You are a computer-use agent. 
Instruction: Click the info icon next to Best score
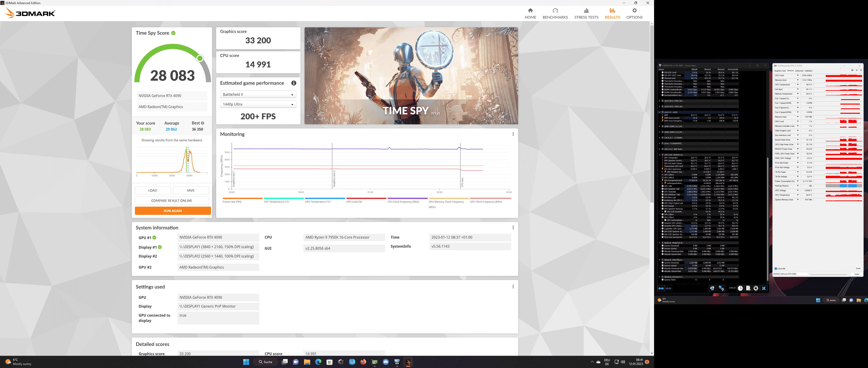pos(202,123)
